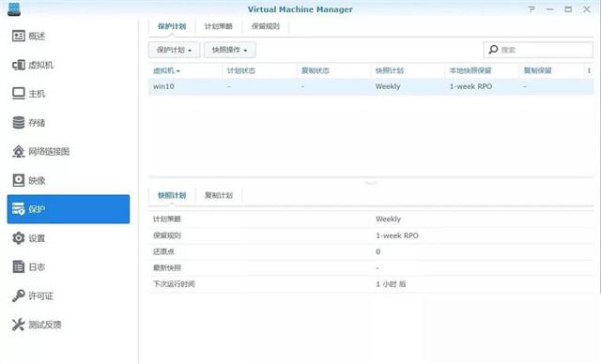Minimize the Virtual Machine Manager window
601x364 pixels.
[549, 9]
